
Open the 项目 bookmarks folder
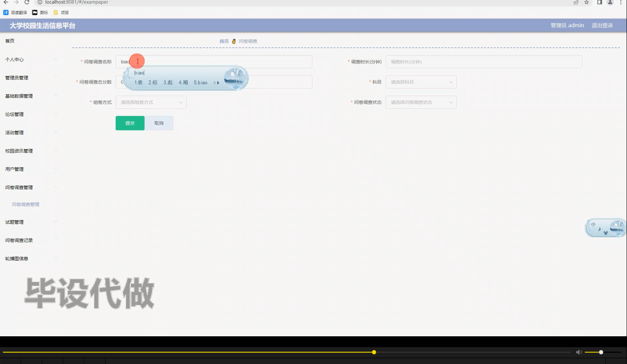click(61, 12)
